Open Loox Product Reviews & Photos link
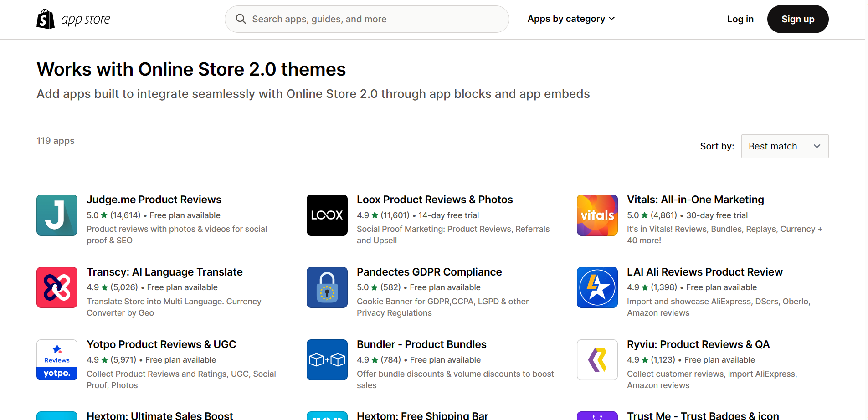The image size is (868, 420). pyautogui.click(x=435, y=200)
